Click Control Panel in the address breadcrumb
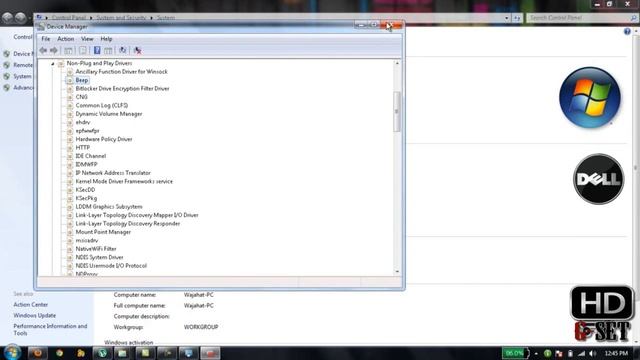Image resolution: width=640 pixels, height=360 pixels. [69, 18]
